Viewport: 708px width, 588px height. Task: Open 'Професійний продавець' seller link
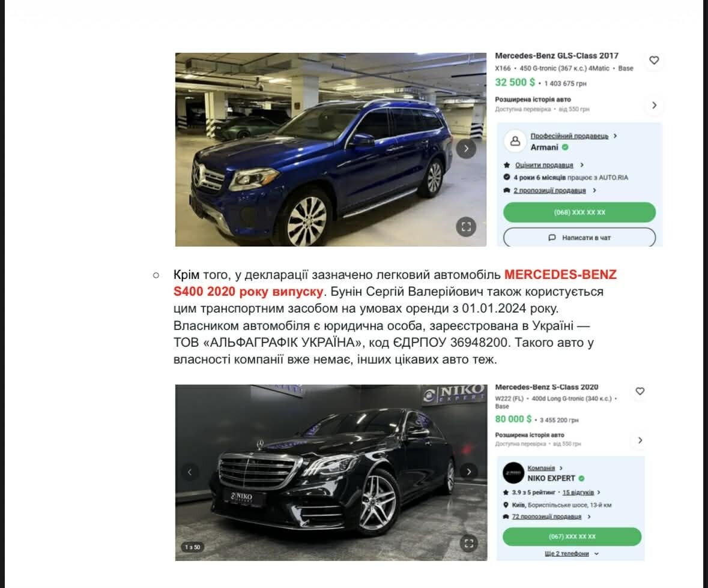[569, 136]
